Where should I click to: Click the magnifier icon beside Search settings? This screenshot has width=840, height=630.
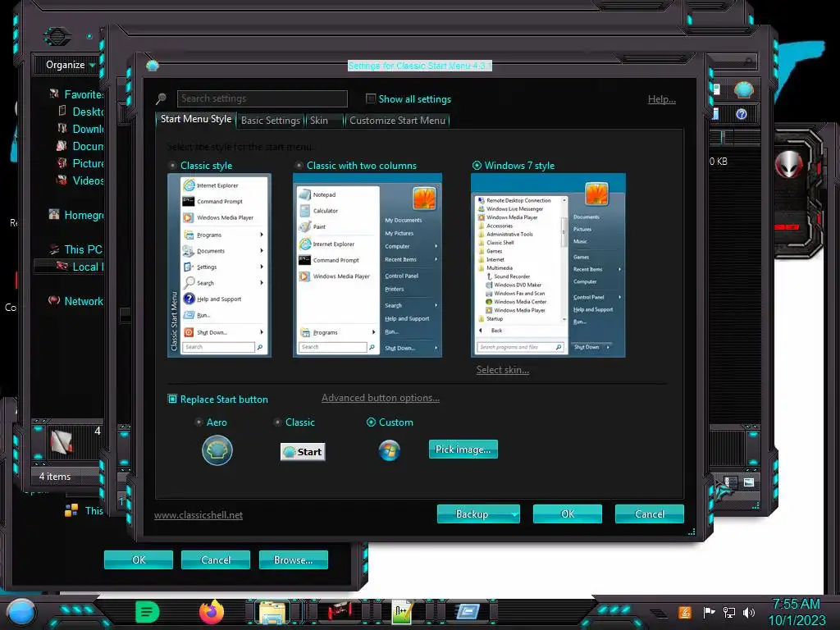[162, 98]
